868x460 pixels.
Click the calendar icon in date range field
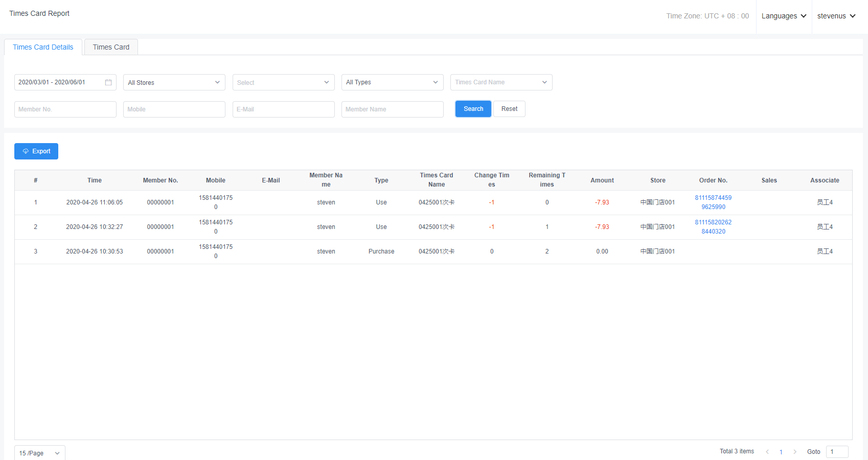pos(108,82)
